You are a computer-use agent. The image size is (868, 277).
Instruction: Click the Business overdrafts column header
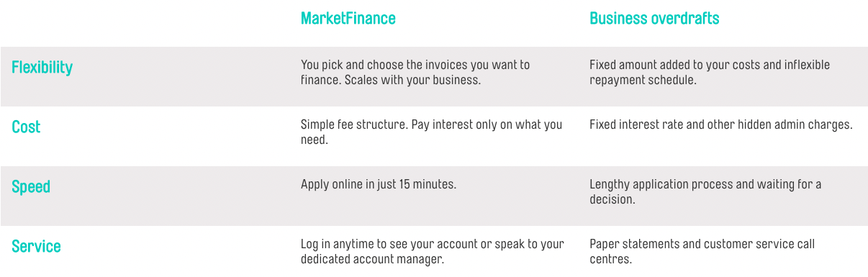pyautogui.click(x=654, y=19)
